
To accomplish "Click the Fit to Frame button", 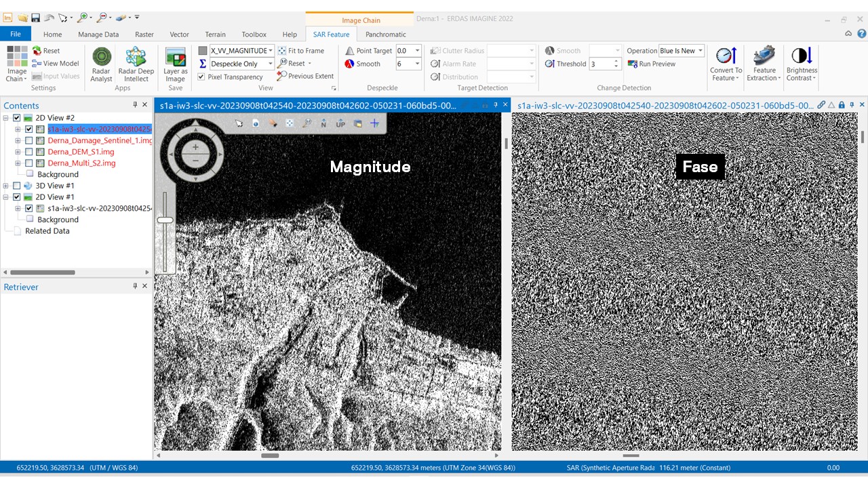I will pyautogui.click(x=300, y=51).
